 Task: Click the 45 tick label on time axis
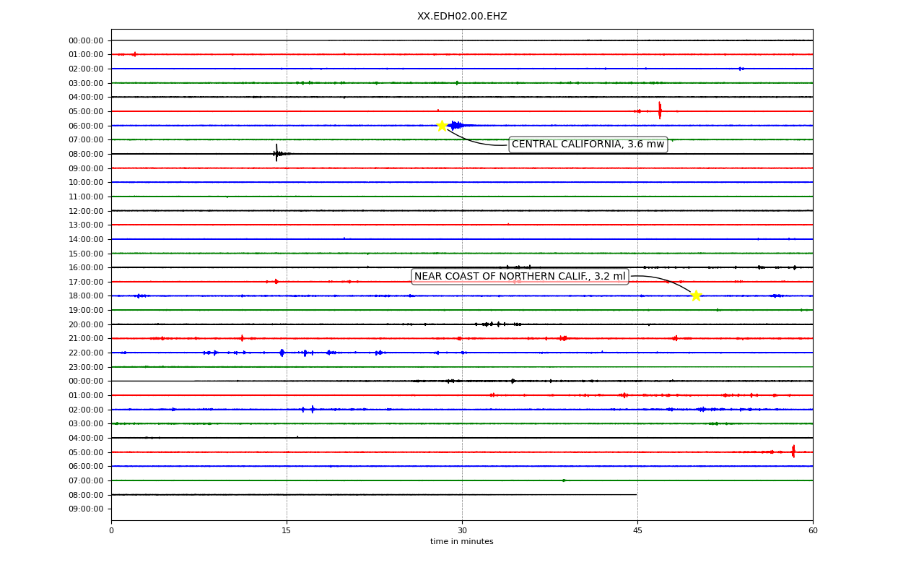(x=637, y=531)
